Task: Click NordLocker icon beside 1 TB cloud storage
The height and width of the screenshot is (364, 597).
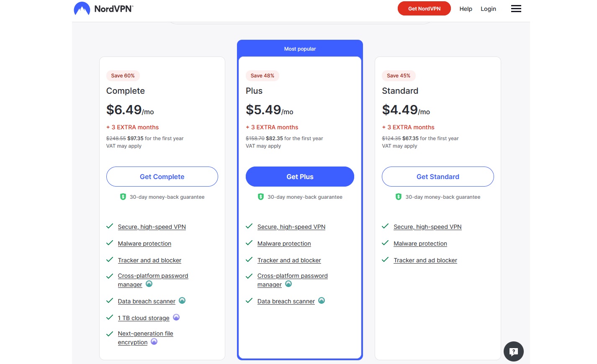Action: [176, 317]
